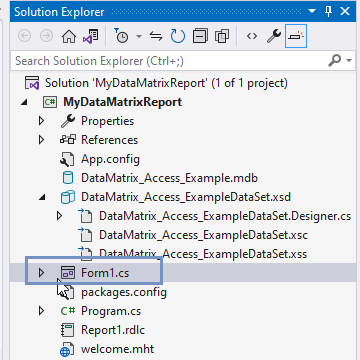The image size is (360, 360).
Task: Select DataMatrix_Access_ExampleDataSet.xss file
Action: (x=203, y=254)
